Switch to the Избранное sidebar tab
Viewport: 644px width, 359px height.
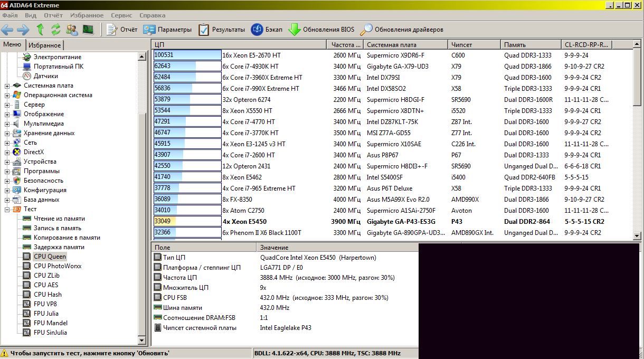tap(45, 45)
